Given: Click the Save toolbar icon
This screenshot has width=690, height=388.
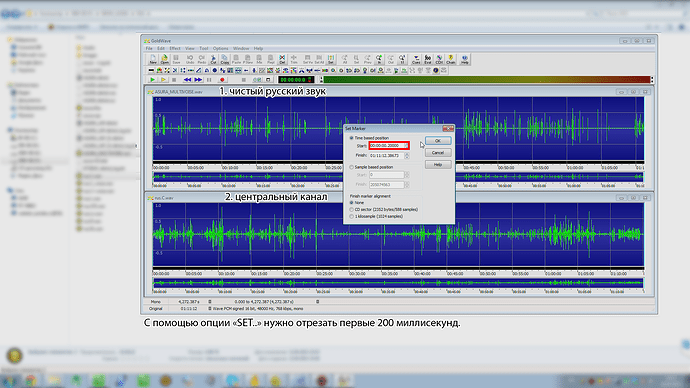Looking at the screenshot, I should tap(176, 59).
